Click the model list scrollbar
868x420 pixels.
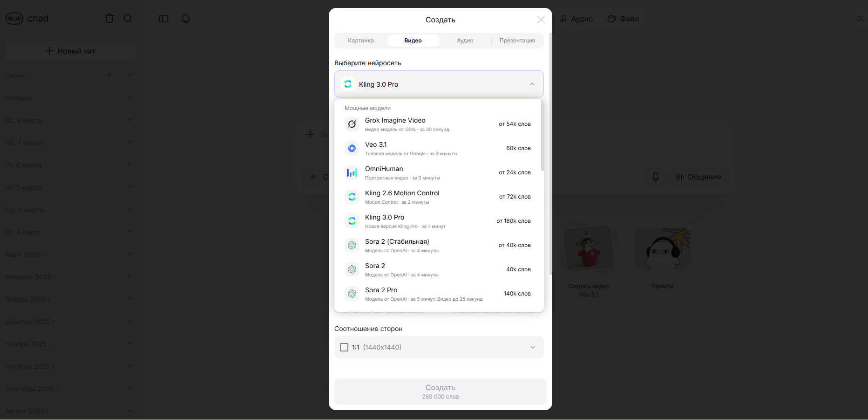[x=542, y=136]
